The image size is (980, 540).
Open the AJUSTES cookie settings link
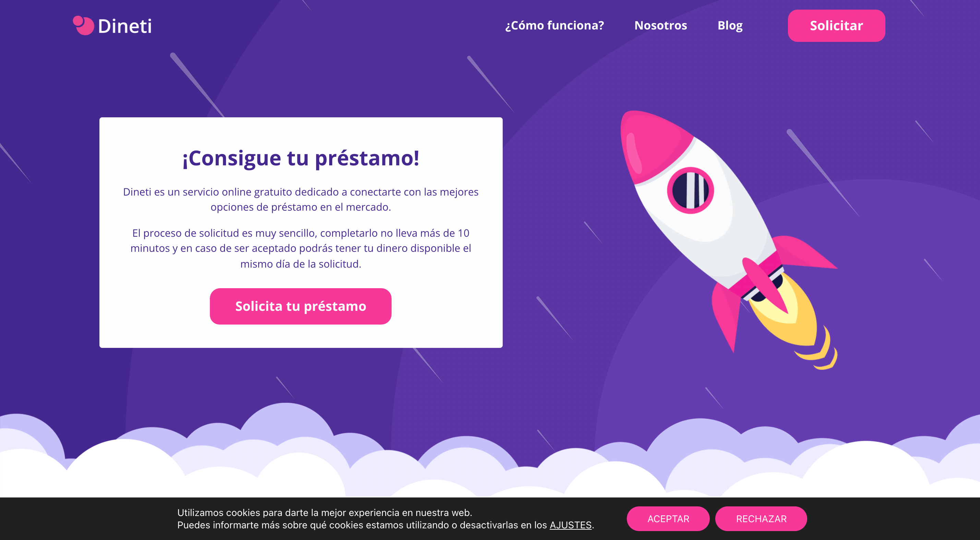[x=570, y=525]
